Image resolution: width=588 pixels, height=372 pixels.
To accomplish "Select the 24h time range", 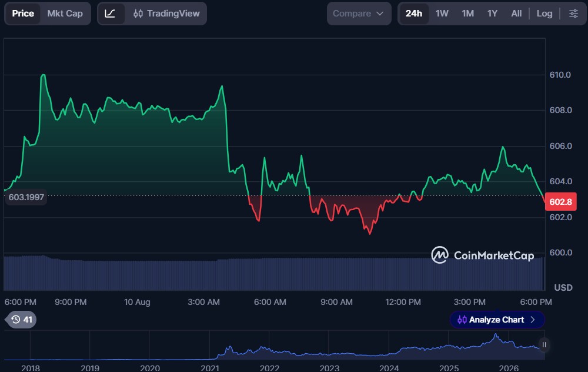I will pyautogui.click(x=413, y=14).
